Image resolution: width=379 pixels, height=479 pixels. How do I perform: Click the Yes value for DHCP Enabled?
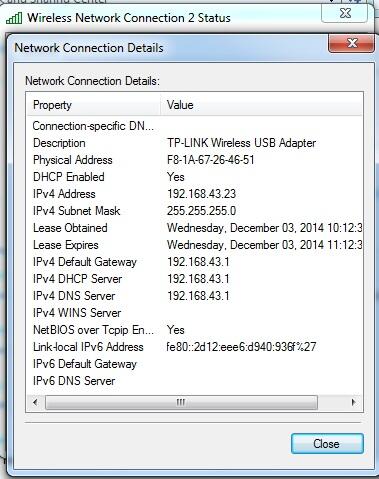(x=176, y=177)
